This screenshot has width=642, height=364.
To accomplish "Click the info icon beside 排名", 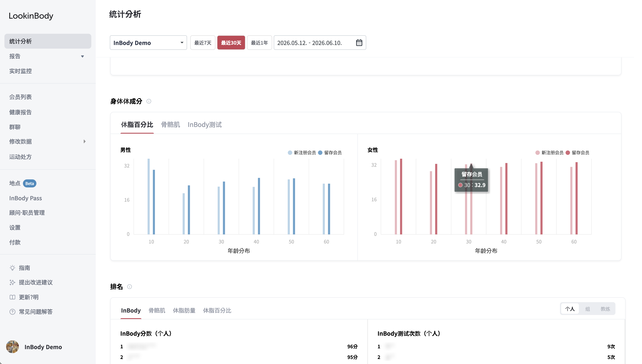I will click(x=129, y=287).
